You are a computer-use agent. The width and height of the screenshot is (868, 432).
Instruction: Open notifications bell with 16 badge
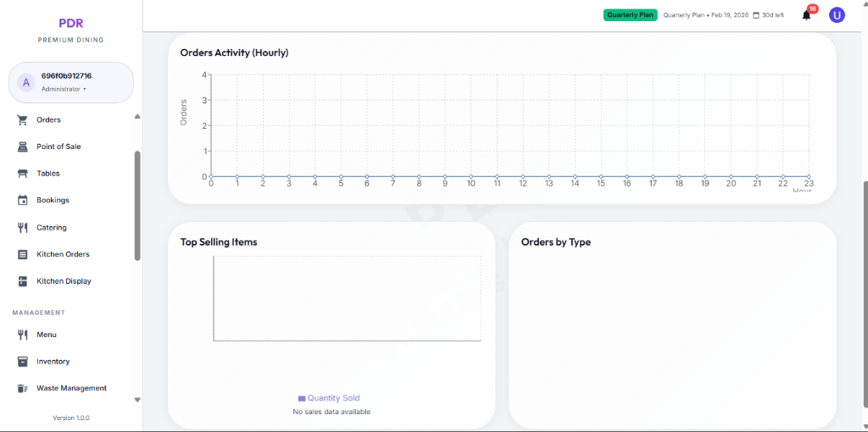(x=806, y=14)
